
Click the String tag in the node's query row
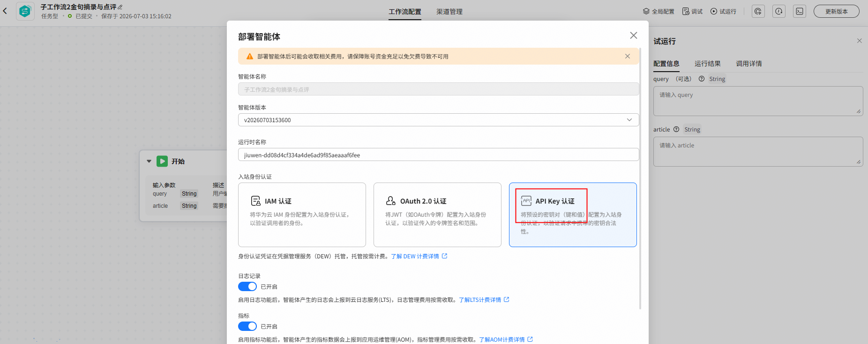[189, 194]
